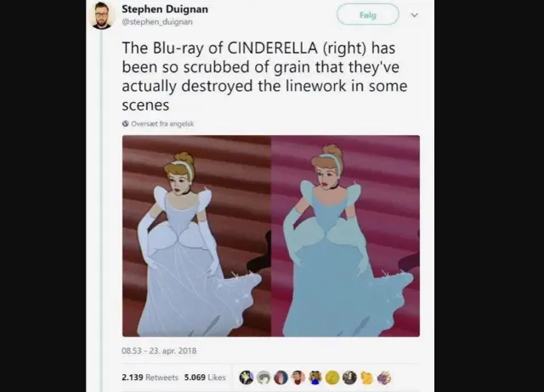Open the red and blue striped liker avatar
This screenshot has width=544, height=392.
(x=280, y=378)
